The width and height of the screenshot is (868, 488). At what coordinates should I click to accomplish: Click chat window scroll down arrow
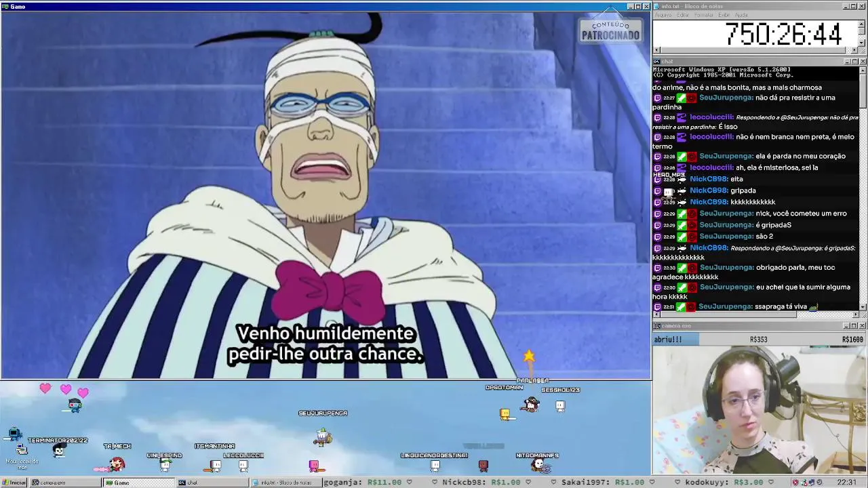pyautogui.click(x=863, y=307)
